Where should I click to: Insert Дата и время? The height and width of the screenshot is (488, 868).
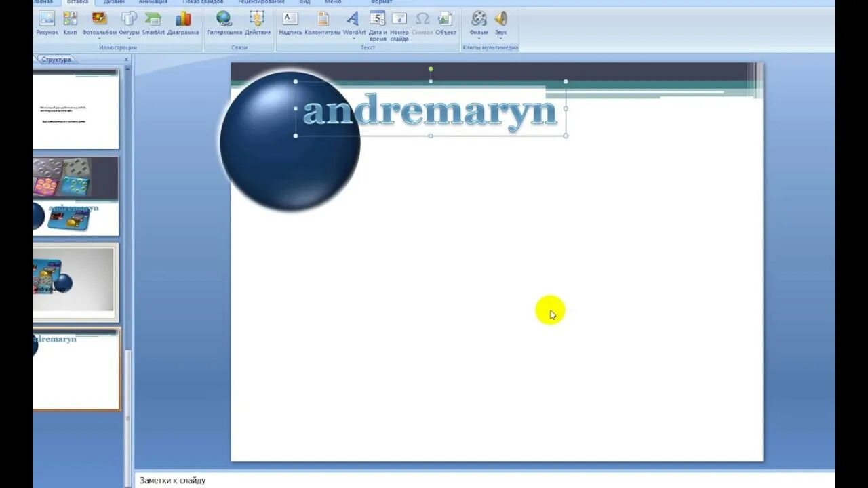pyautogui.click(x=378, y=26)
